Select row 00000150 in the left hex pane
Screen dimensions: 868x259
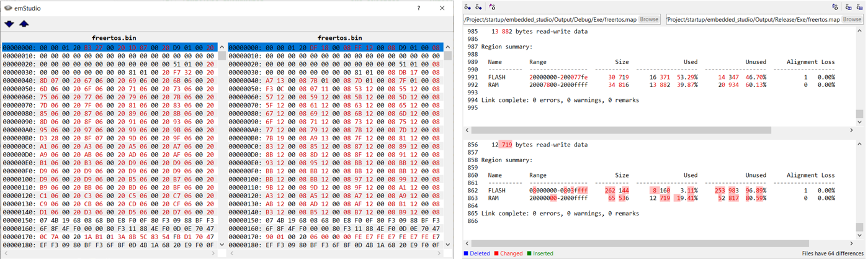click(x=109, y=220)
